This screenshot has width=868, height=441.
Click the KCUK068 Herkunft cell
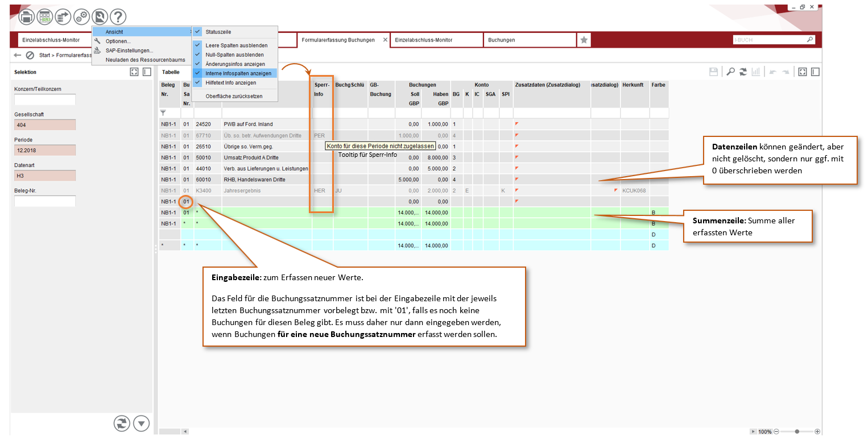click(635, 190)
